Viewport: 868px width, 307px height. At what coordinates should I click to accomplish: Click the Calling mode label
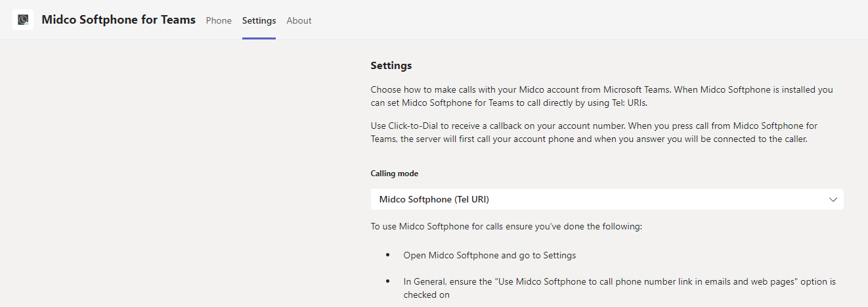coord(395,174)
